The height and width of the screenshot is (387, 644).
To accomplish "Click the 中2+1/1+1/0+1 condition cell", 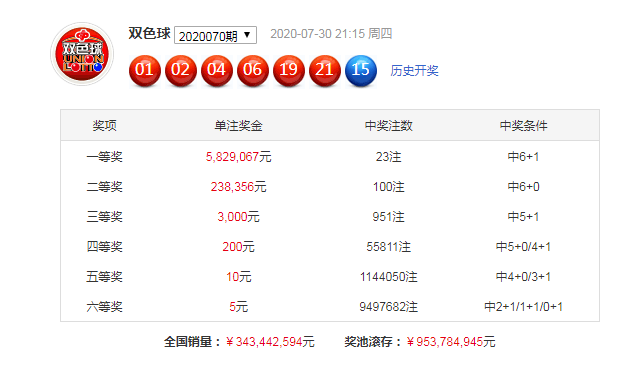I will tap(523, 306).
